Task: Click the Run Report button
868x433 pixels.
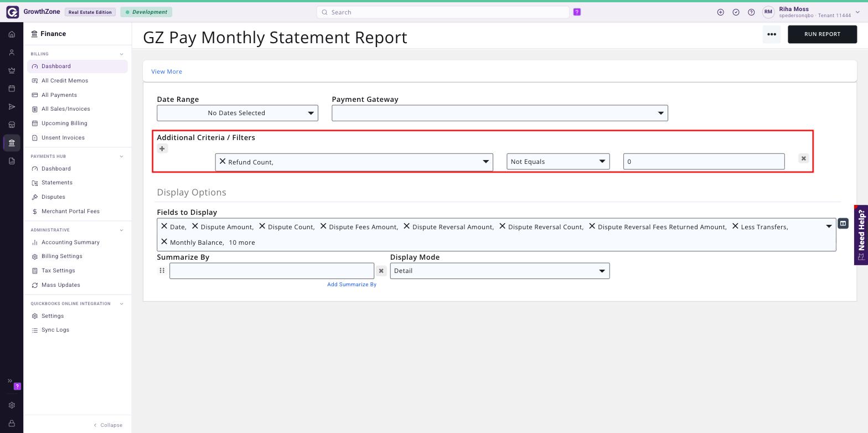Action: point(822,34)
